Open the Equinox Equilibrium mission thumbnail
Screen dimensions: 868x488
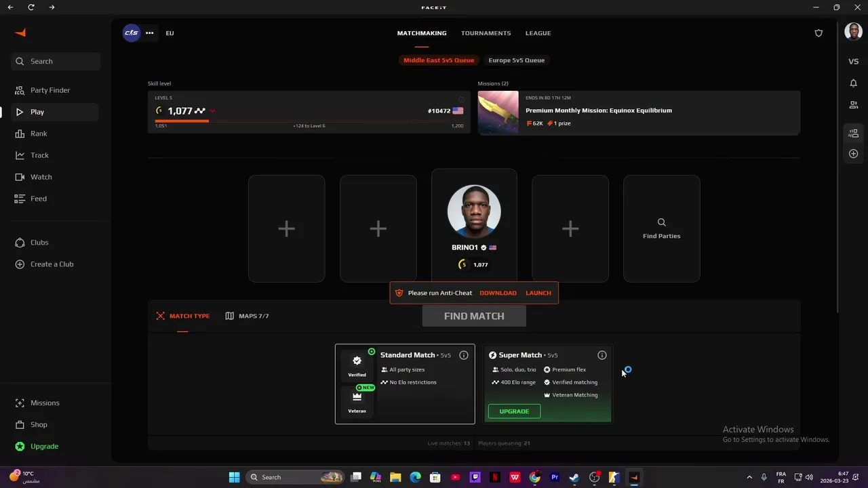click(498, 113)
